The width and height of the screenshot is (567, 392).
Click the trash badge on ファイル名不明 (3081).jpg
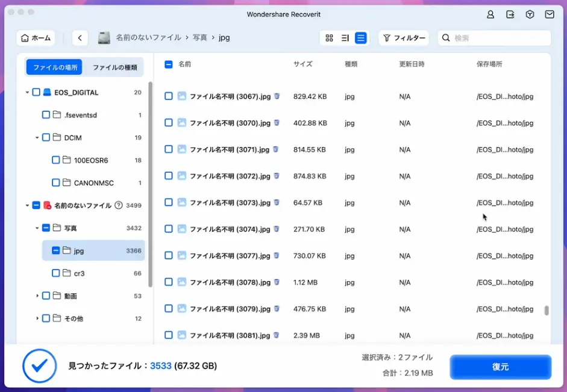pos(276,335)
